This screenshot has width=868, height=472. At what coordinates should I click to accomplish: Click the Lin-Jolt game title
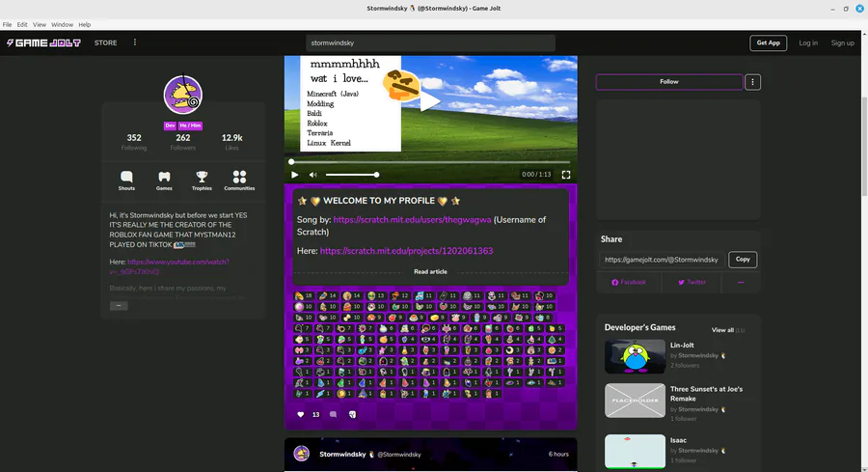[x=682, y=346]
